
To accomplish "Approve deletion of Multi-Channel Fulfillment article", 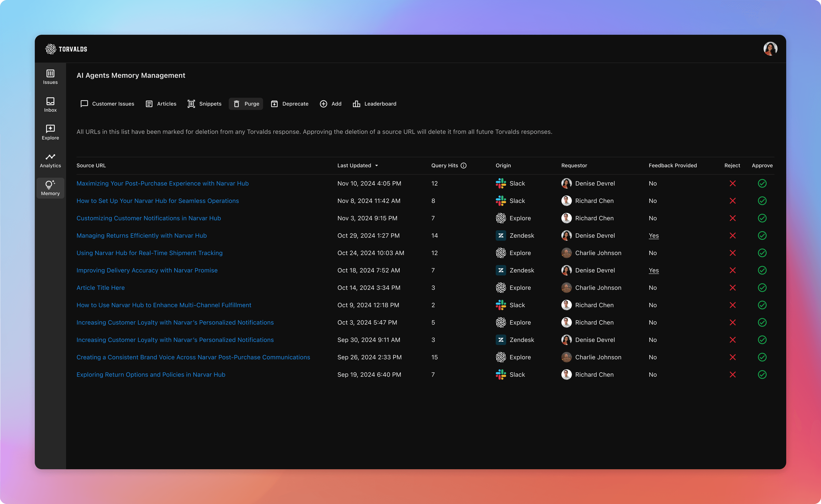I will tap(762, 305).
